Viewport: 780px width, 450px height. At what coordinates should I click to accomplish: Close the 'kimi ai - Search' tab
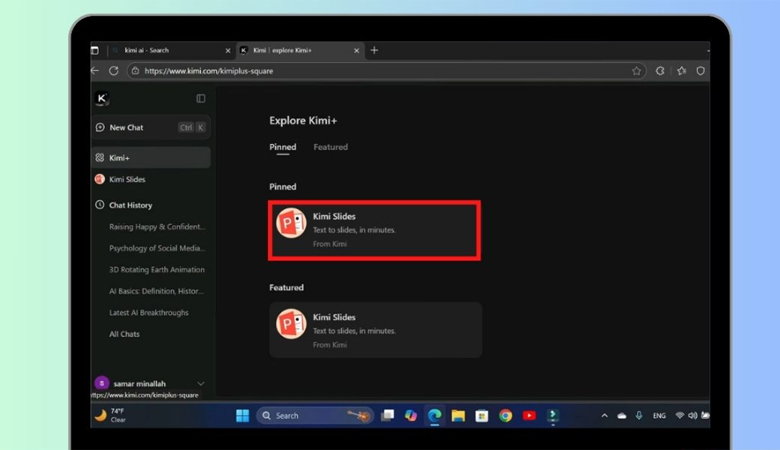click(x=228, y=51)
